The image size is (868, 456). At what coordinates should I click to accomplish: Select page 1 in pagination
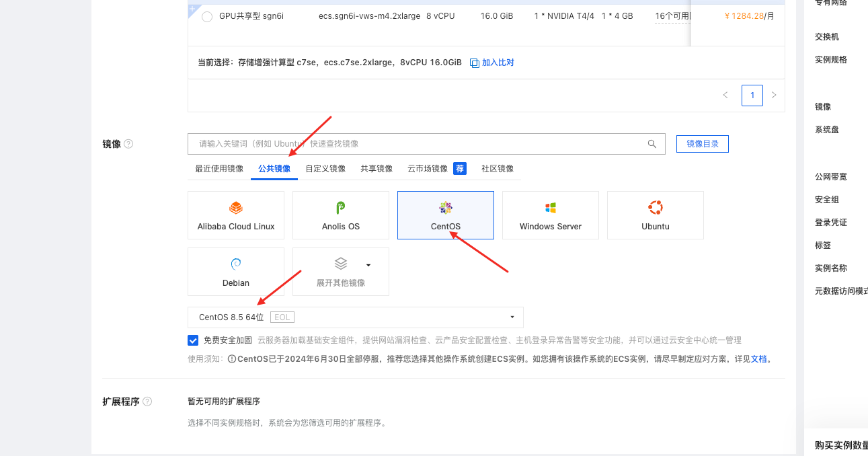tap(752, 96)
